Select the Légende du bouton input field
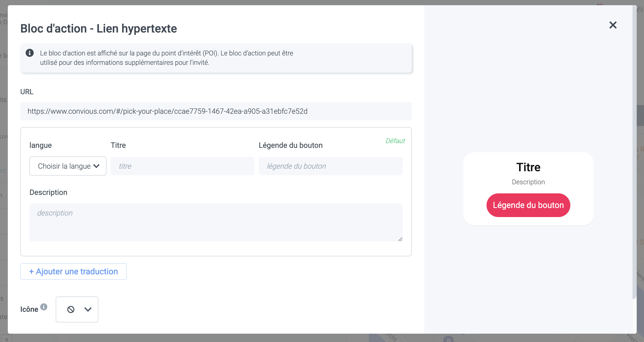 pos(330,166)
